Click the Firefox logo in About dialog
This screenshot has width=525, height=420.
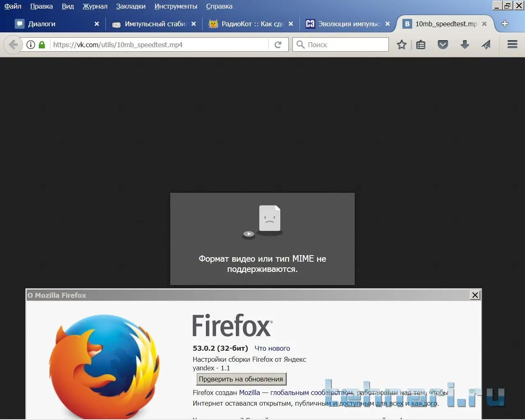click(105, 366)
